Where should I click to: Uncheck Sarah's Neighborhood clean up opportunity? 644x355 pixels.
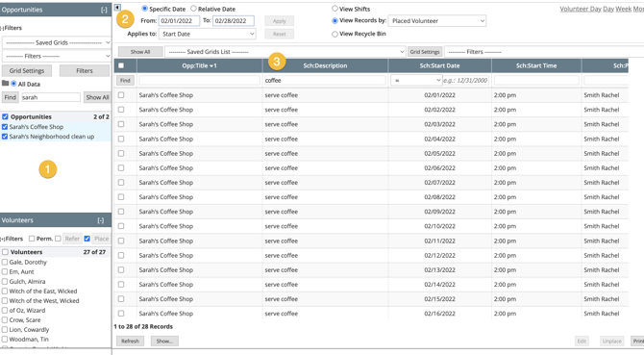pyautogui.click(x=5, y=137)
